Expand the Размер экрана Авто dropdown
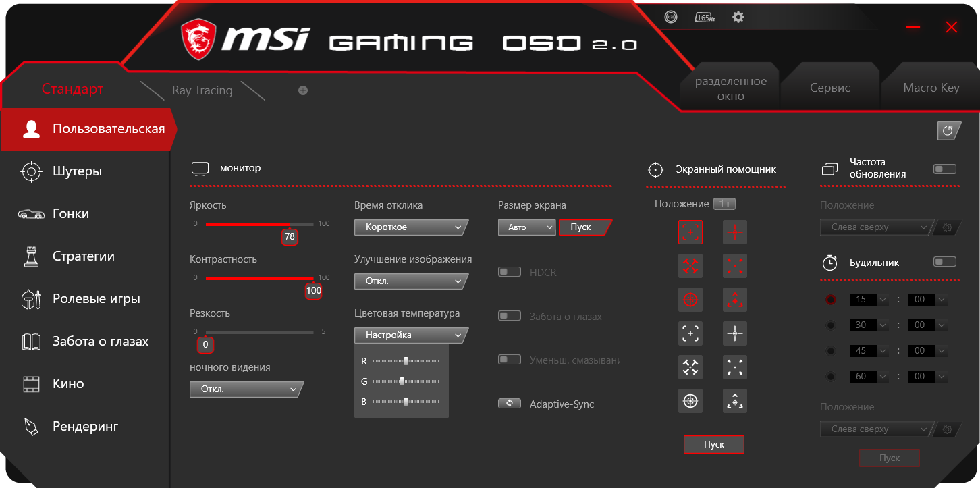Image resolution: width=980 pixels, height=488 pixels. click(527, 227)
